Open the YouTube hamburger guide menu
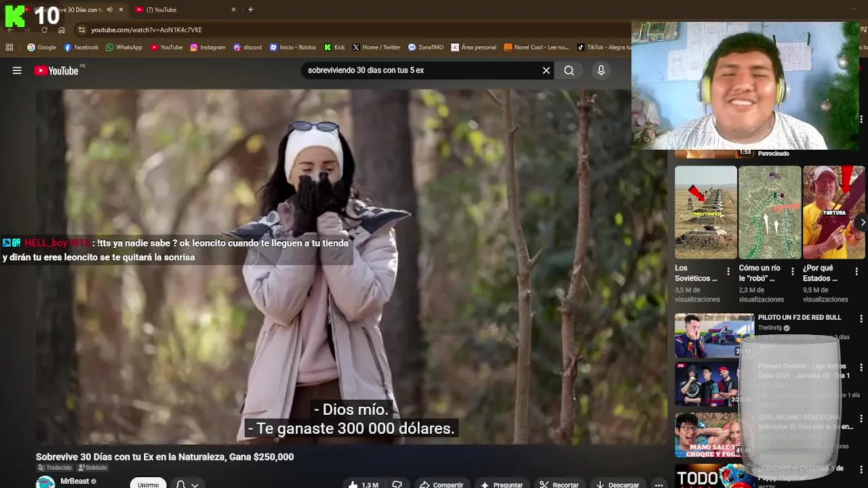This screenshot has height=488, width=868. coord(17,70)
